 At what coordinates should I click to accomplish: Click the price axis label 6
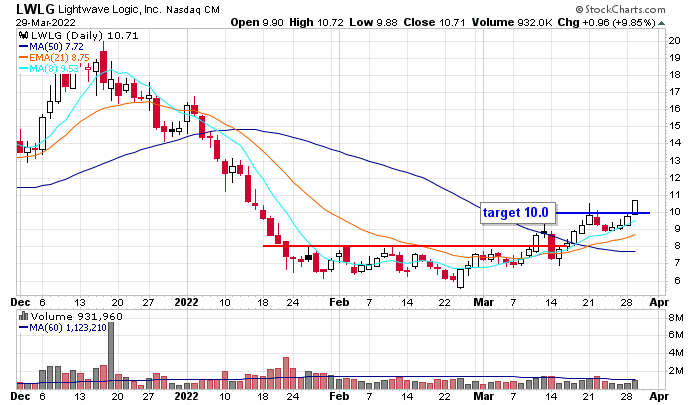[677, 280]
